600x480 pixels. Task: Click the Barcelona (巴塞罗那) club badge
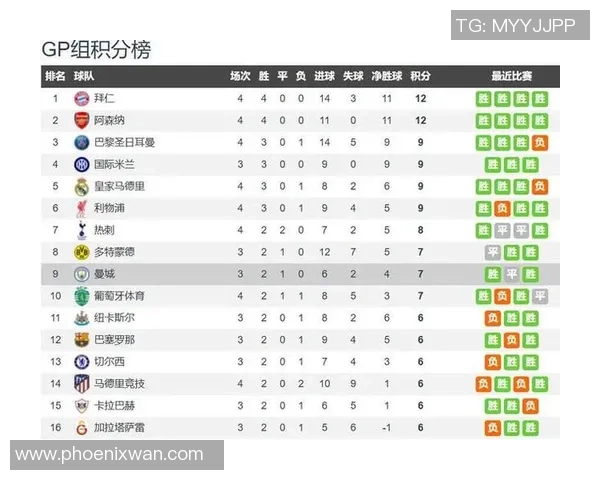point(81,340)
